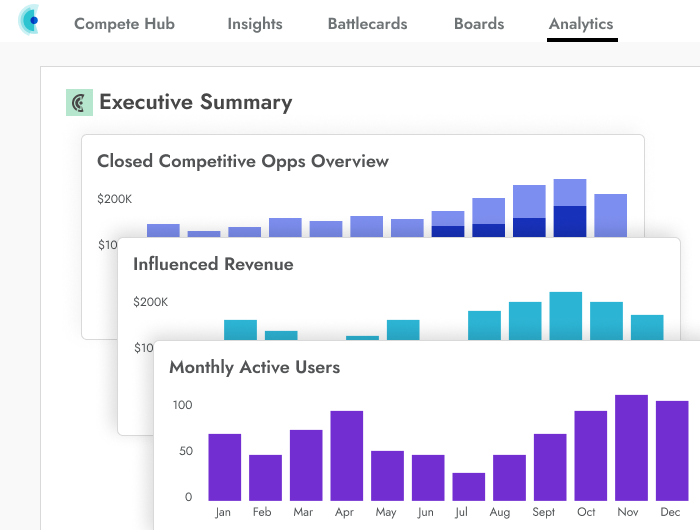Open the Influenced Revenue card title
The height and width of the screenshot is (530, 700).
pos(213,264)
